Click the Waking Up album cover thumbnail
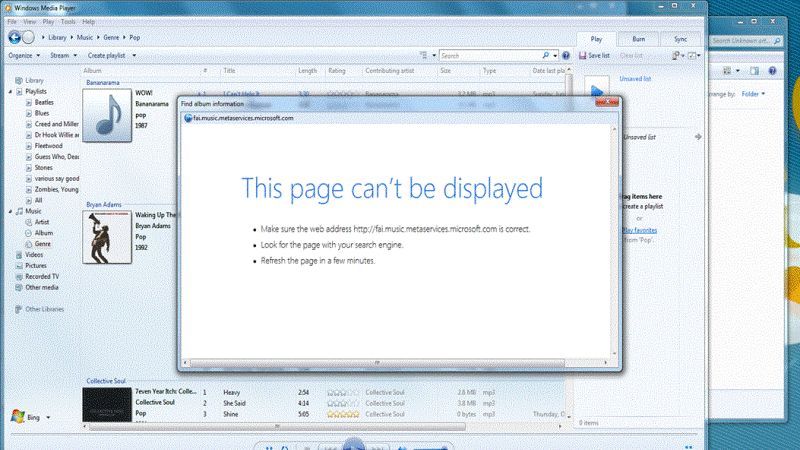800x450 pixels. click(x=107, y=237)
